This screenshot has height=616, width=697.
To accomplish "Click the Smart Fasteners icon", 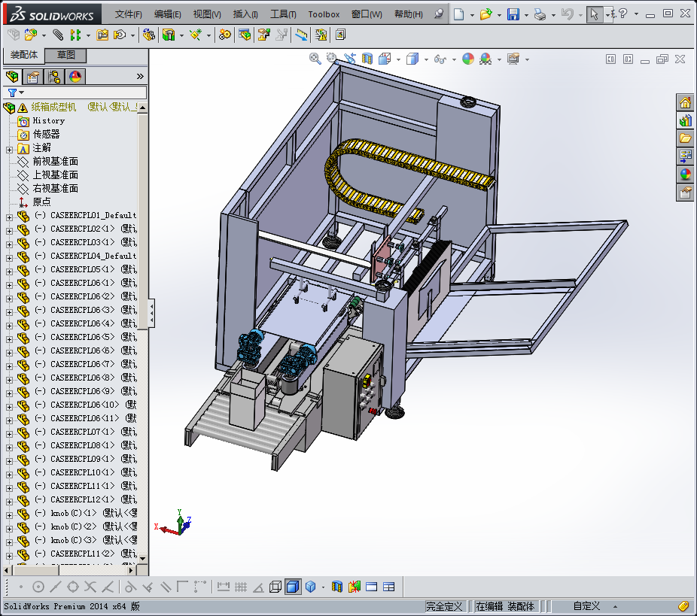I will pos(102,35).
